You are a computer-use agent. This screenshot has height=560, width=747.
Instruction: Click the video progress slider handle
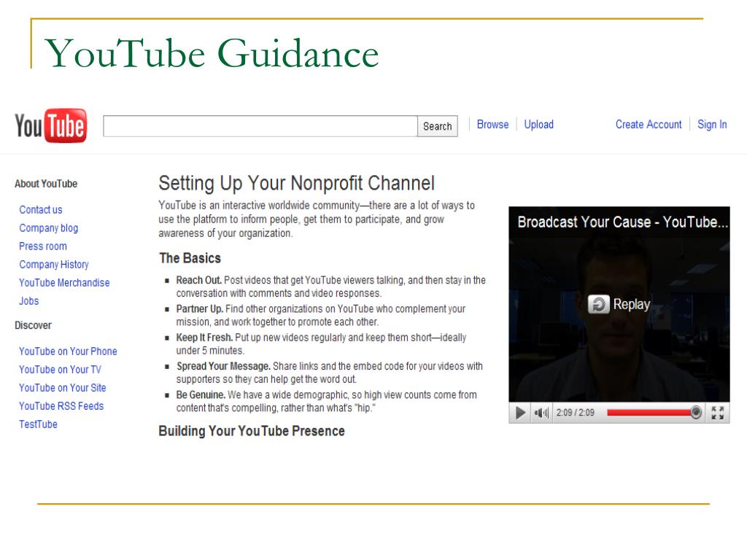point(695,413)
